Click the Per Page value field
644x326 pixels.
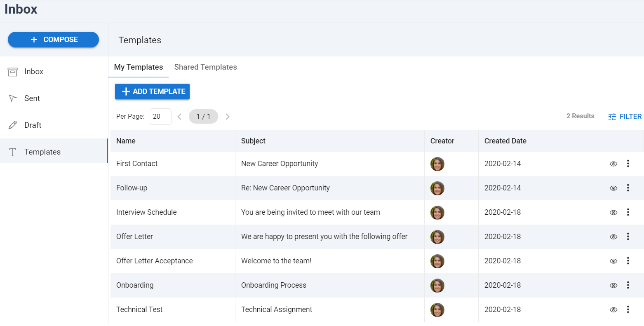(x=160, y=116)
